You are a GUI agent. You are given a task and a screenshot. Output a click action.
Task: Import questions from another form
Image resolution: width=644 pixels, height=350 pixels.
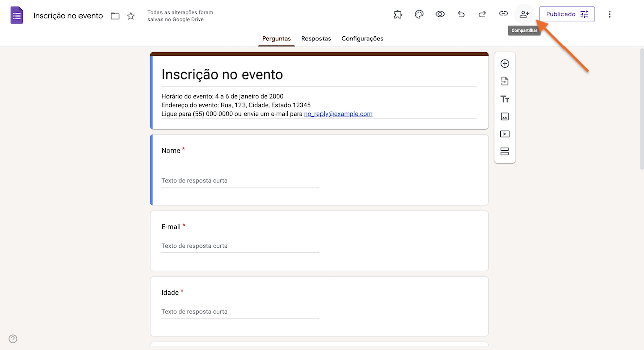[x=504, y=81]
